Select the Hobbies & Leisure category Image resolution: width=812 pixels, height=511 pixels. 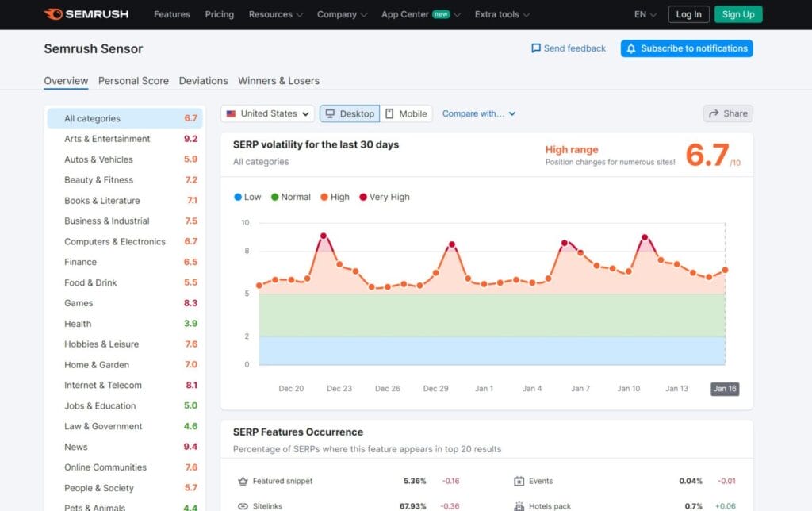(x=124, y=344)
